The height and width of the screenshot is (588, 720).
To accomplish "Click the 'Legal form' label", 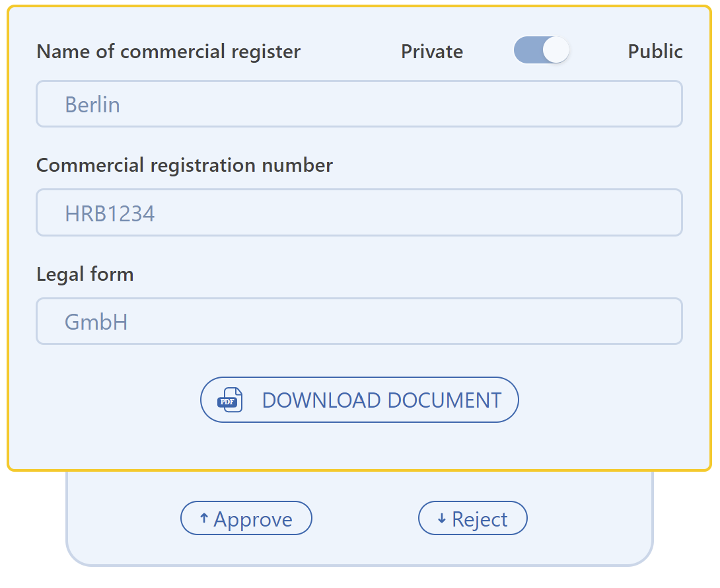I will point(85,274).
